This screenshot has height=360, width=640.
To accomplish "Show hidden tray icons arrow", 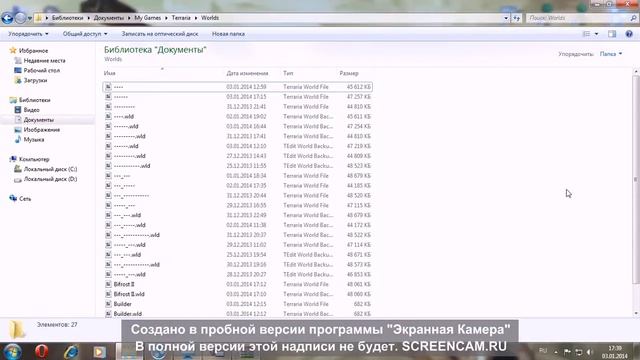I will click(556, 351).
